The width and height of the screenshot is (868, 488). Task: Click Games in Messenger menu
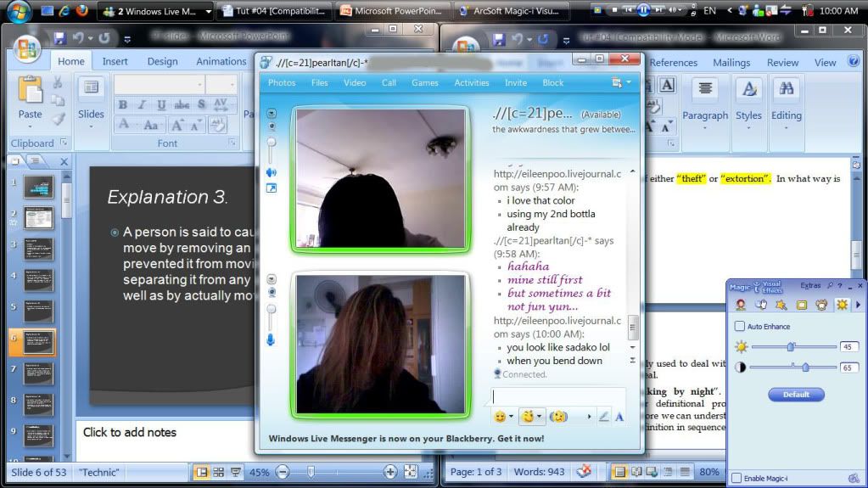pyautogui.click(x=424, y=83)
